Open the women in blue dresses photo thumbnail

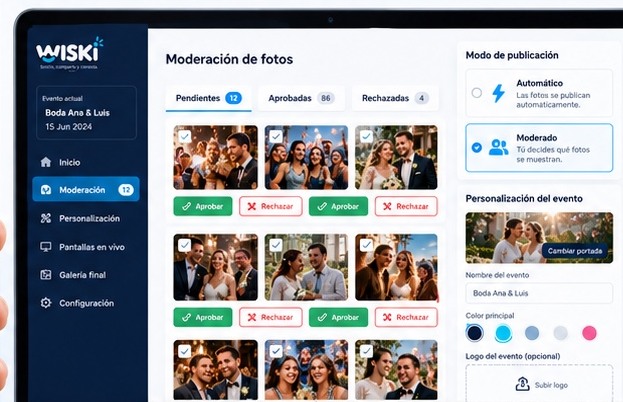[x=306, y=157]
